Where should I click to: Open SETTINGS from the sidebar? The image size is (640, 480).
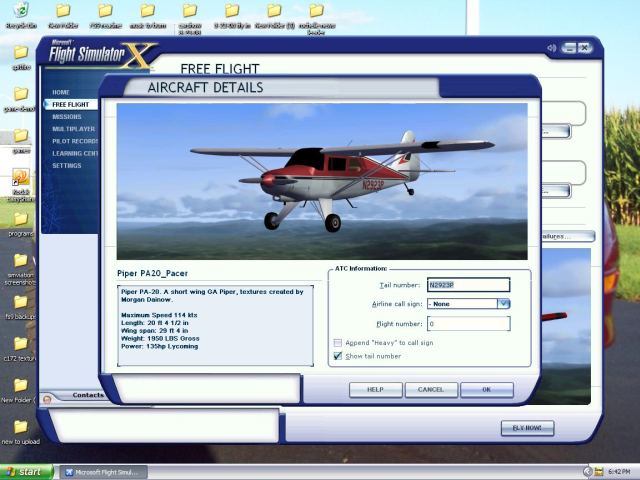pos(67,166)
